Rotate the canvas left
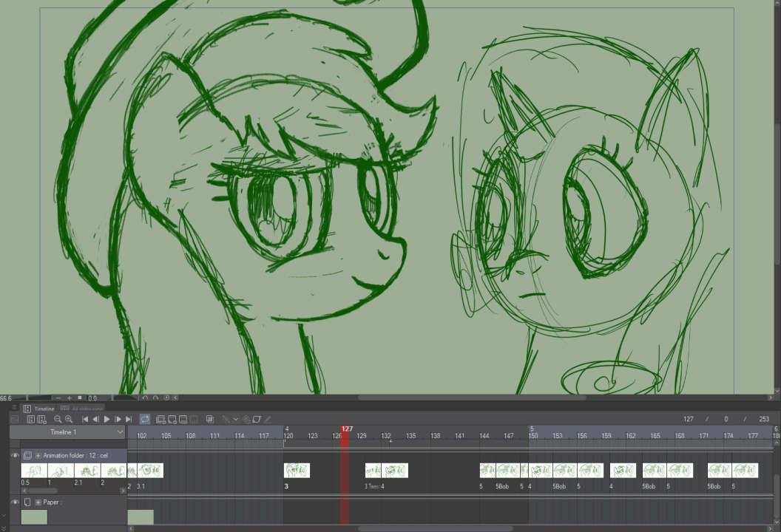This screenshot has width=781, height=532. click(x=144, y=398)
